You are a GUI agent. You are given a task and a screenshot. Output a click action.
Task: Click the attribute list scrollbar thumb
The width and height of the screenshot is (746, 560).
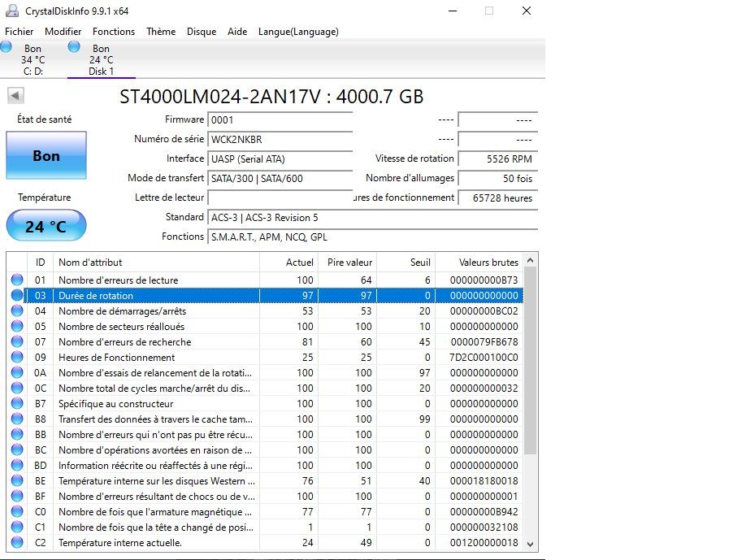(531, 362)
